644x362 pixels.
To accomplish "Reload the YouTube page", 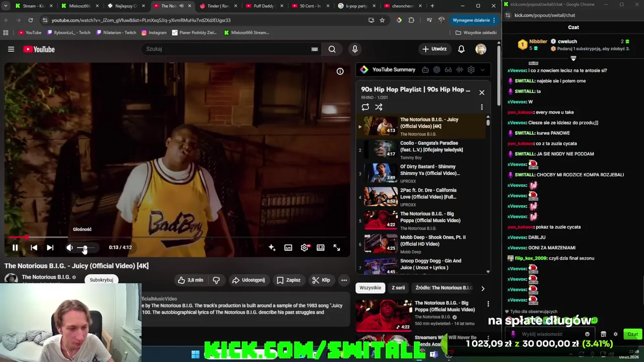I will coord(31,20).
